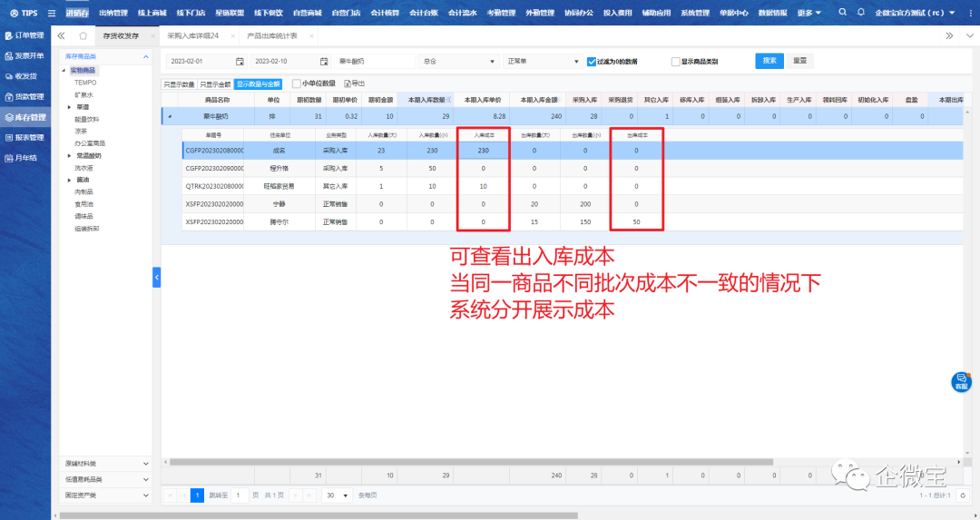
Task: Enable 显示商品类别 checkbox
Action: click(675, 62)
